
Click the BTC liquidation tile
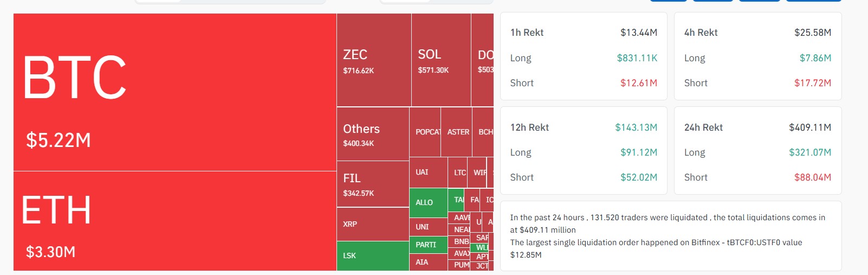pyautogui.click(x=174, y=92)
